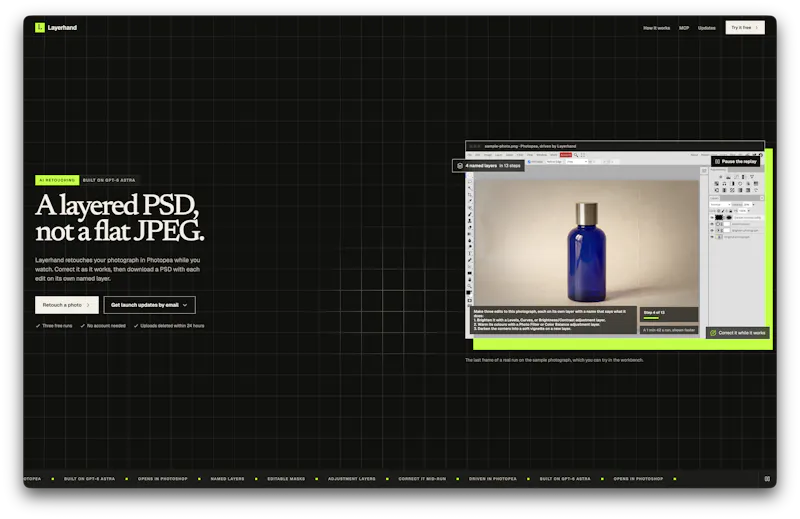Click the red button in the Photopea menu bar

pos(566,155)
